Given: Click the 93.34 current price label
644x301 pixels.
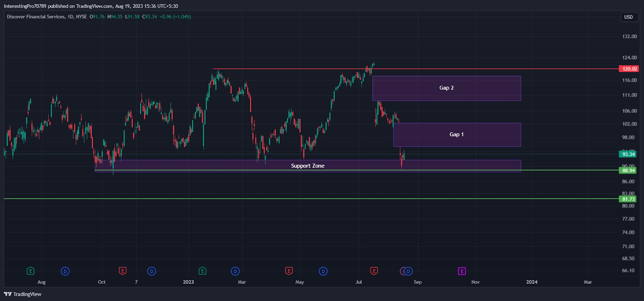Looking at the screenshot, I should pyautogui.click(x=628, y=154).
